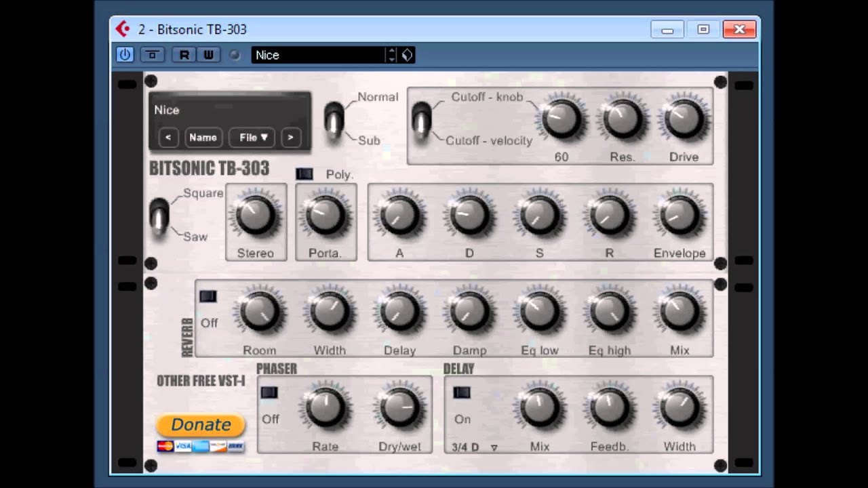Toggle the Phaser Off button
Image resolution: width=868 pixels, height=488 pixels.
click(269, 392)
